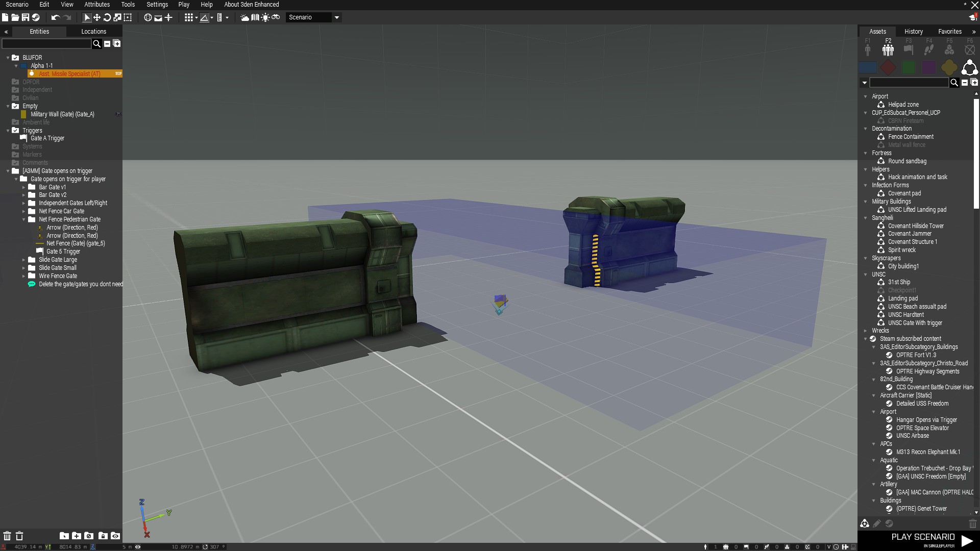Viewport: 980px width, 551px height.
Task: Toggle map textures icon
Action: [x=255, y=17]
